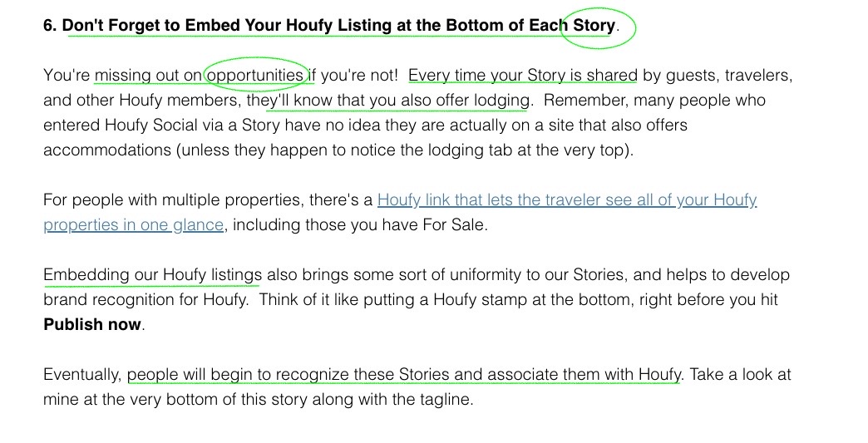Click the bold 'Publish now' text
The image size is (868, 443).
pyautogui.click(x=92, y=324)
